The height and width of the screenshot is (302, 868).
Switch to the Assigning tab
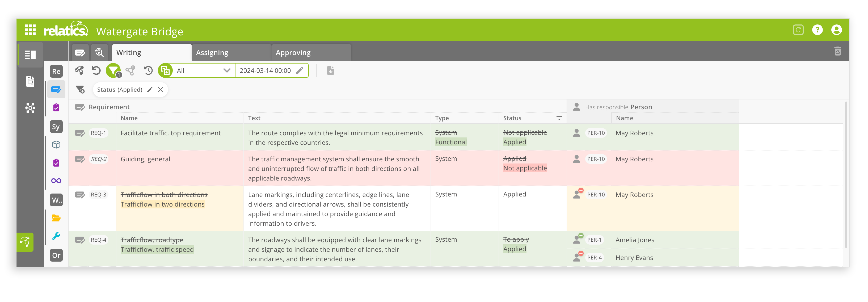[x=212, y=52]
